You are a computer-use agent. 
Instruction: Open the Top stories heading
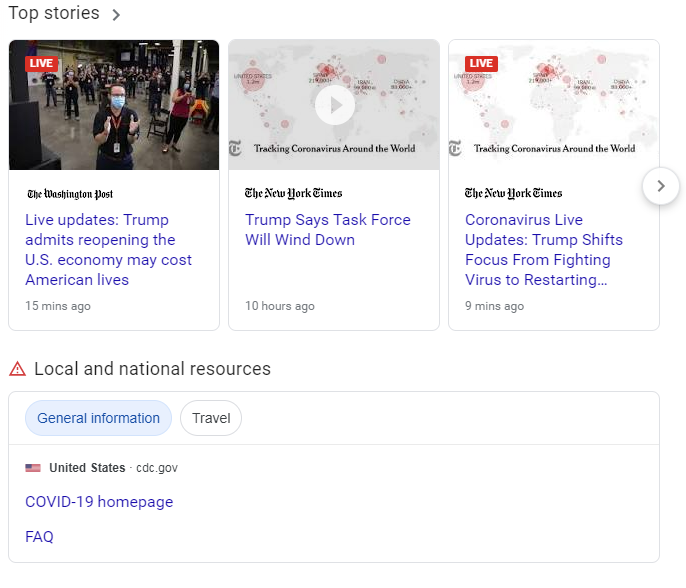coord(54,13)
